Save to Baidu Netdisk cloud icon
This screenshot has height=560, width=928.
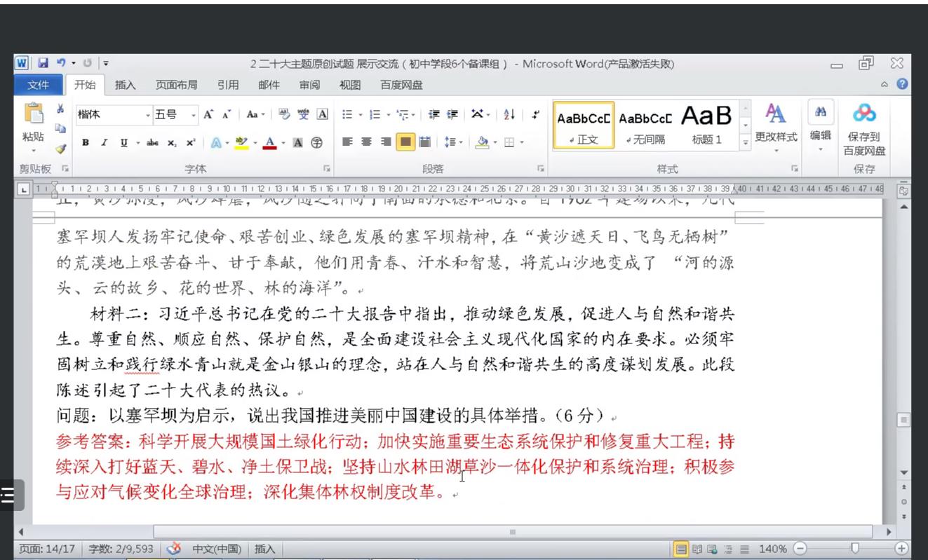pos(864,114)
